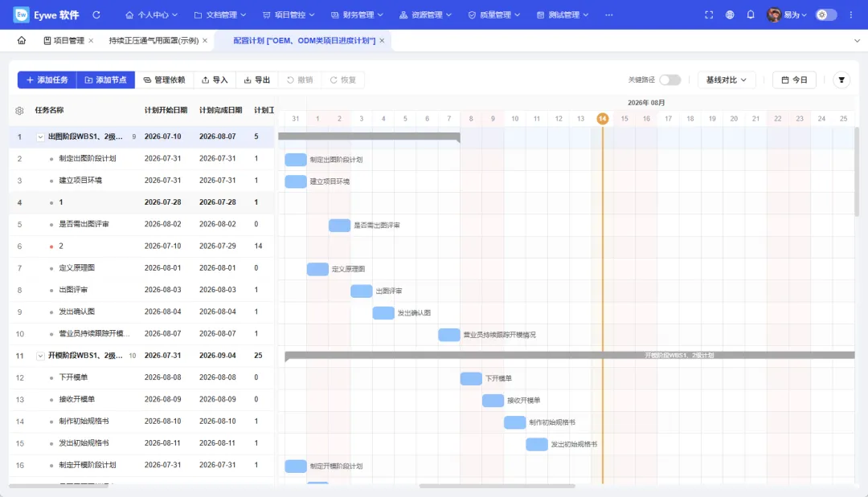This screenshot has width=868, height=497.
Task: Enter fullscreen mode via top-right icon
Action: pyautogui.click(x=709, y=15)
